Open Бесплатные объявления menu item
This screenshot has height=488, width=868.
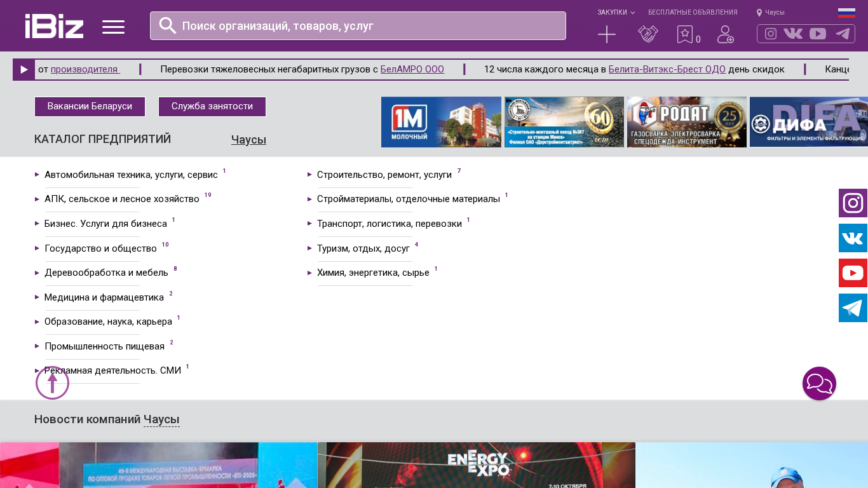coord(693,12)
